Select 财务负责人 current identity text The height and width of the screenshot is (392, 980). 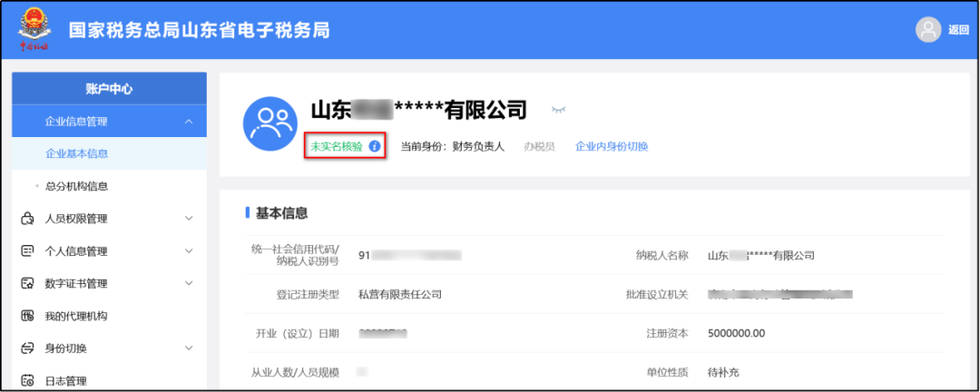(478, 147)
